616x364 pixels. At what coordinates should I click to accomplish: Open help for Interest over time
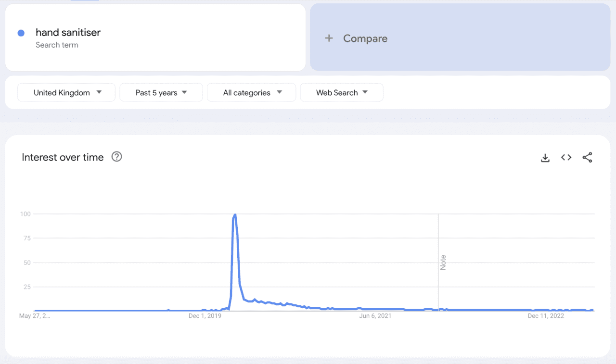point(116,157)
